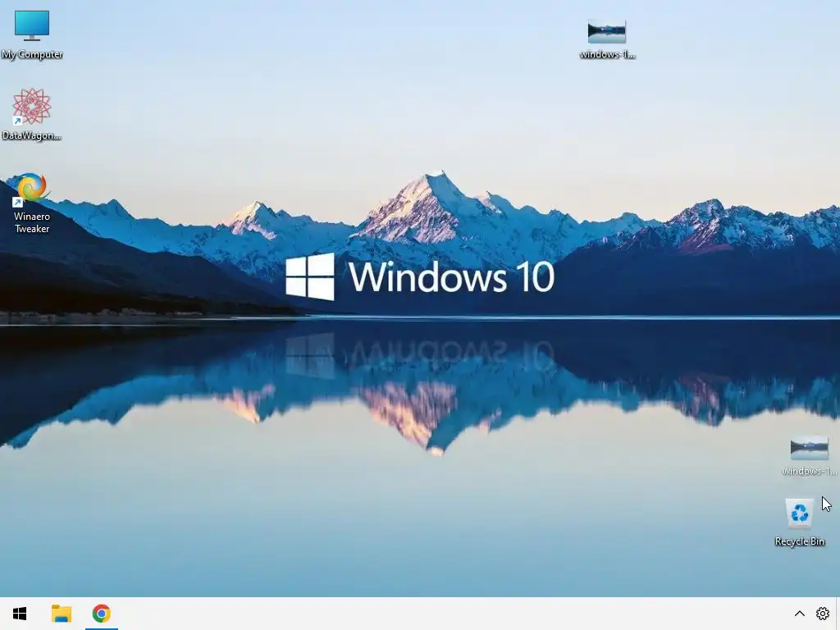Click the "DataWagon..." label text
This screenshot has height=630, width=840.
pyautogui.click(x=32, y=135)
